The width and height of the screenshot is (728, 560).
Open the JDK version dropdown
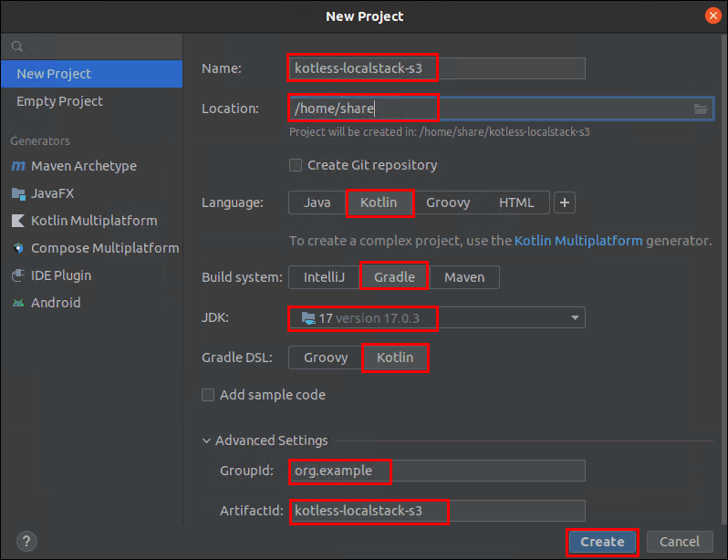coord(437,318)
